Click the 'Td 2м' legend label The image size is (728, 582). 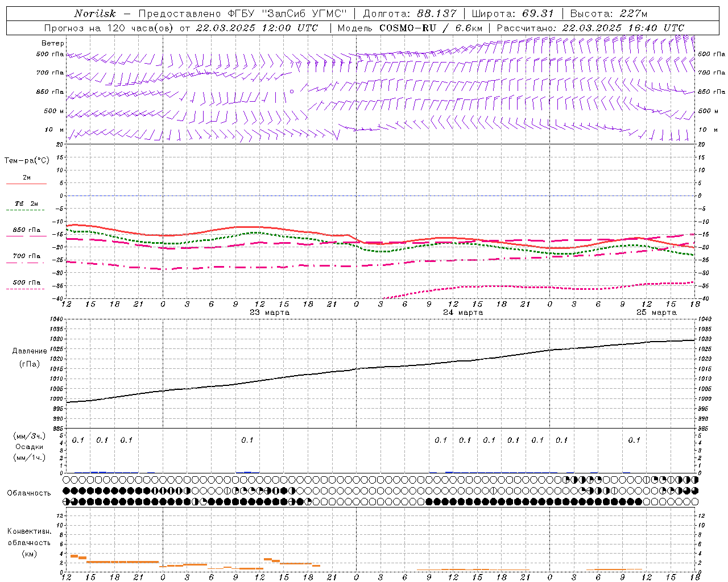pyautogui.click(x=26, y=203)
